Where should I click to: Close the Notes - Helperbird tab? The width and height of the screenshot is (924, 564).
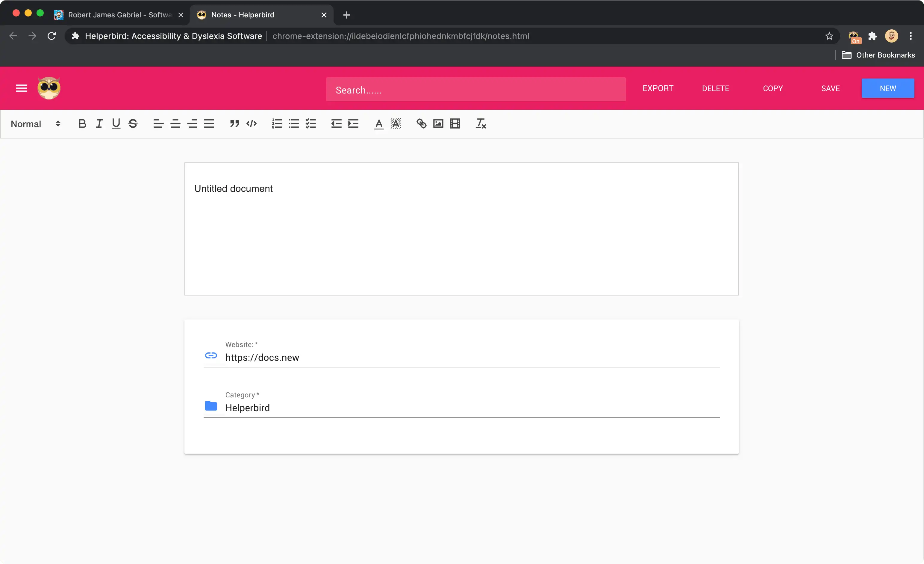[324, 15]
